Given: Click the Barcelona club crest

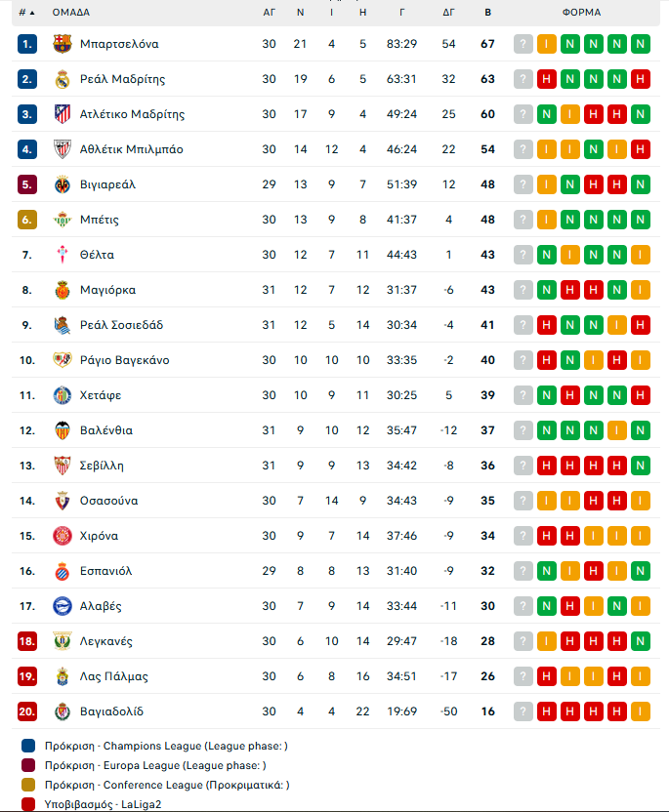Looking at the screenshot, I should (63, 44).
